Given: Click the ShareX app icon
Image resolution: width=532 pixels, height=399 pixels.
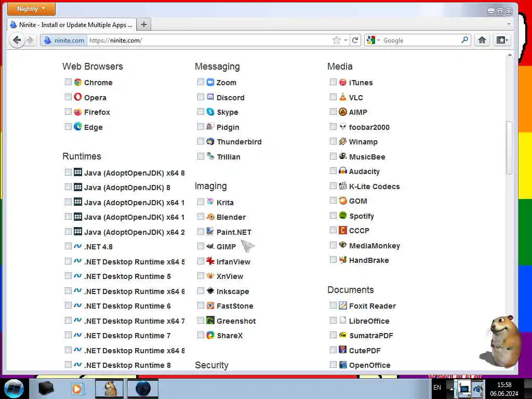Looking at the screenshot, I should (210, 335).
